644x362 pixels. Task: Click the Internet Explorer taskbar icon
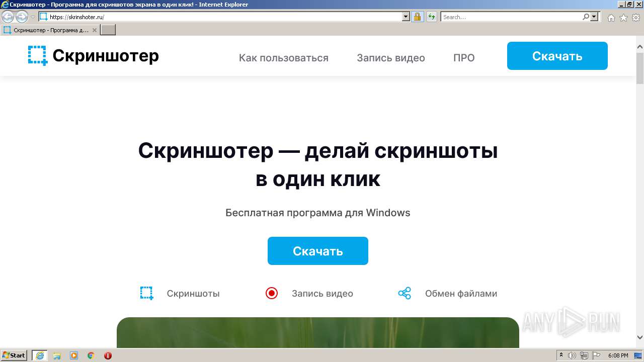40,355
